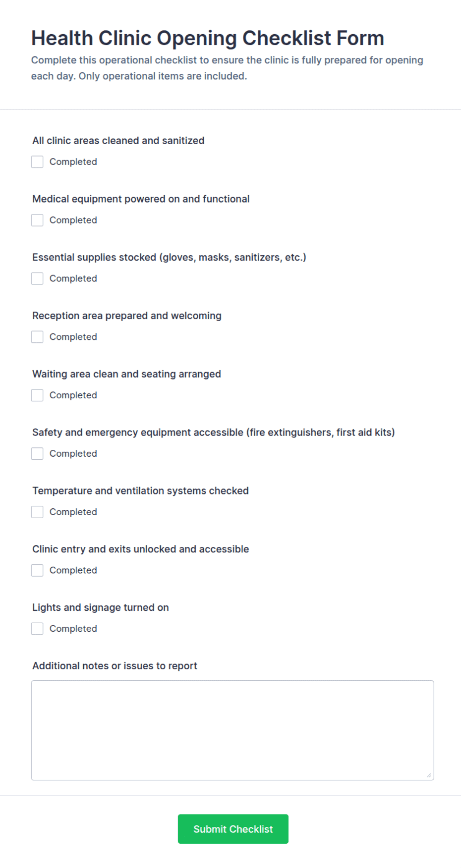Tick the Safety and emergency equipment checkbox

37,454
